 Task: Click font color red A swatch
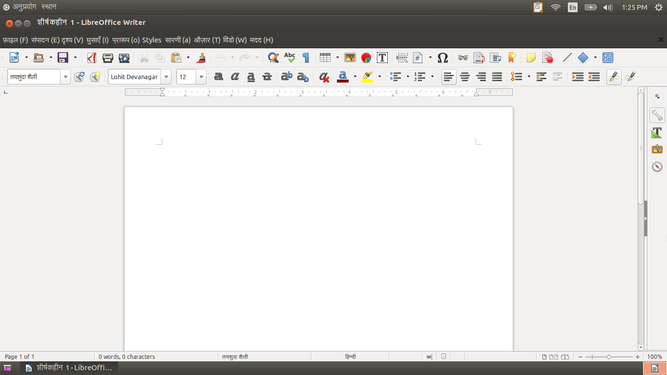(x=342, y=77)
